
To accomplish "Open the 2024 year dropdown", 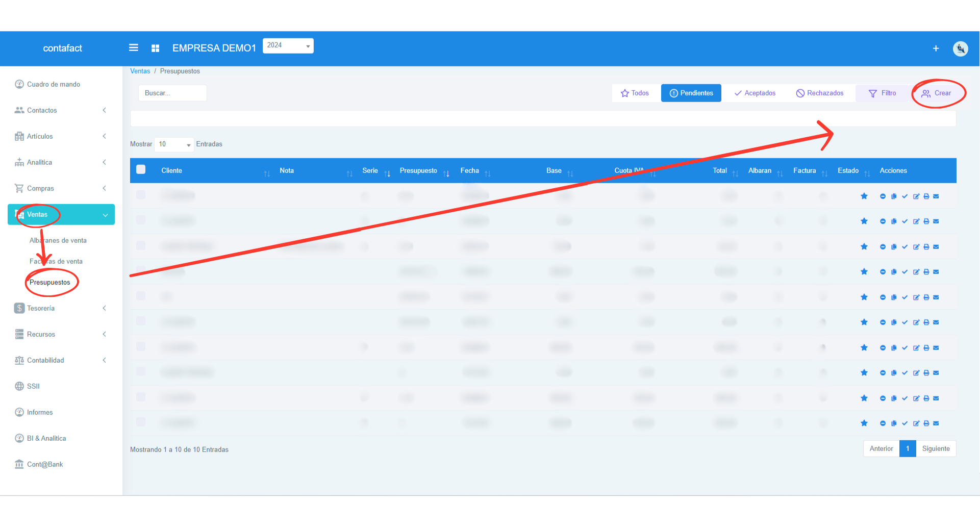I will pyautogui.click(x=288, y=45).
